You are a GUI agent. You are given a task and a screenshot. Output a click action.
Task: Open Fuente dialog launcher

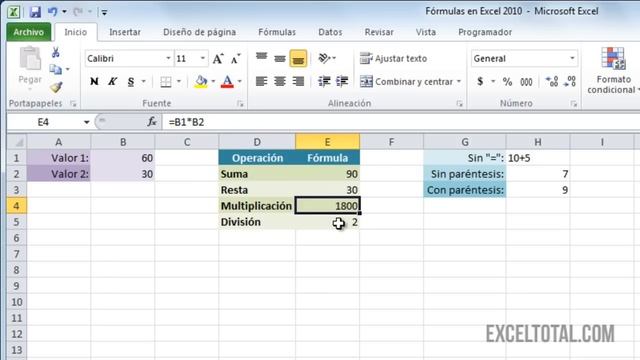(240, 104)
